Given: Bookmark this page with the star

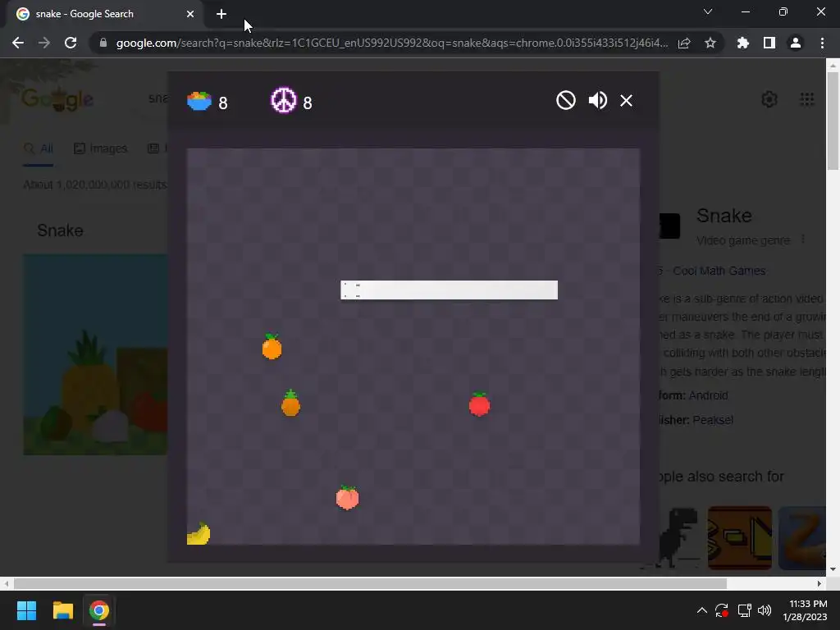Looking at the screenshot, I should click(x=710, y=43).
